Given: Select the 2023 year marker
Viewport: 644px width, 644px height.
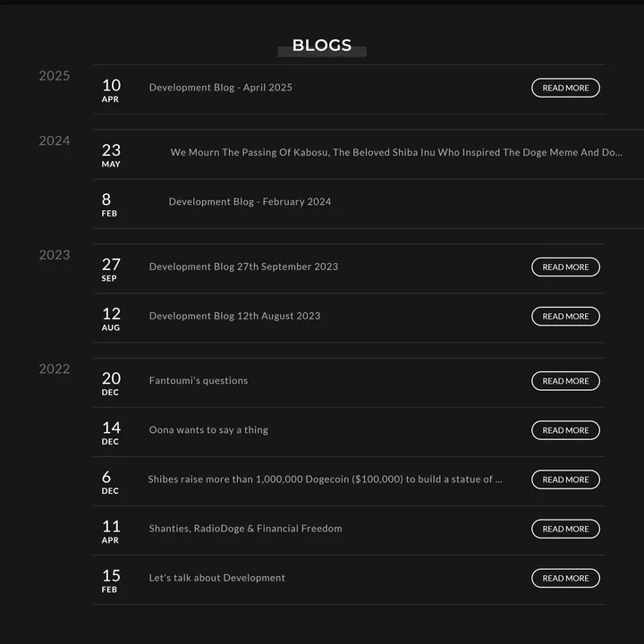Looking at the screenshot, I should [54, 255].
